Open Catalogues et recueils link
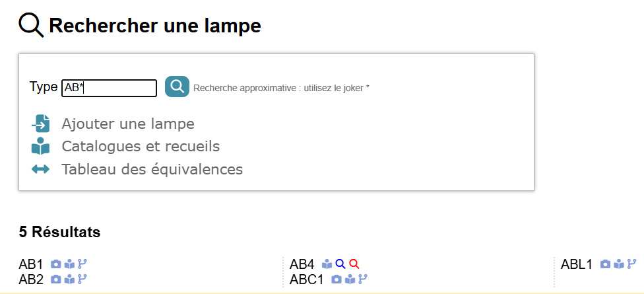This screenshot has height=294, width=644. 141,146
